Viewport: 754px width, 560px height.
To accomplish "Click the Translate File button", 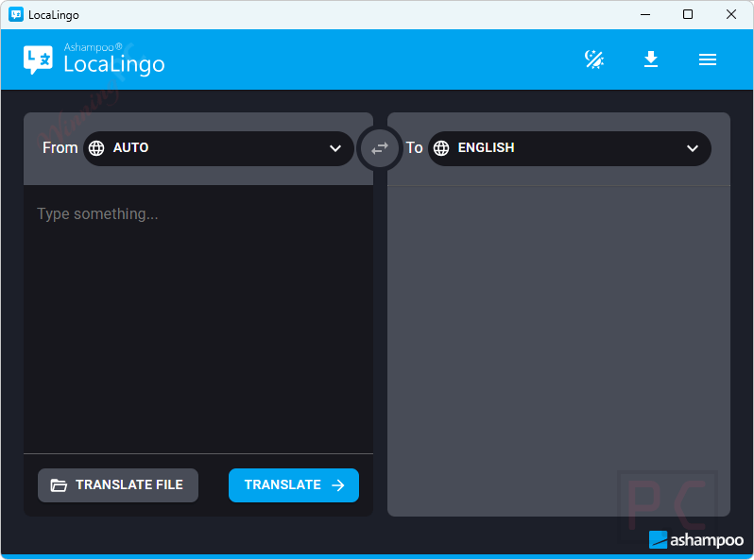I will click(x=118, y=485).
